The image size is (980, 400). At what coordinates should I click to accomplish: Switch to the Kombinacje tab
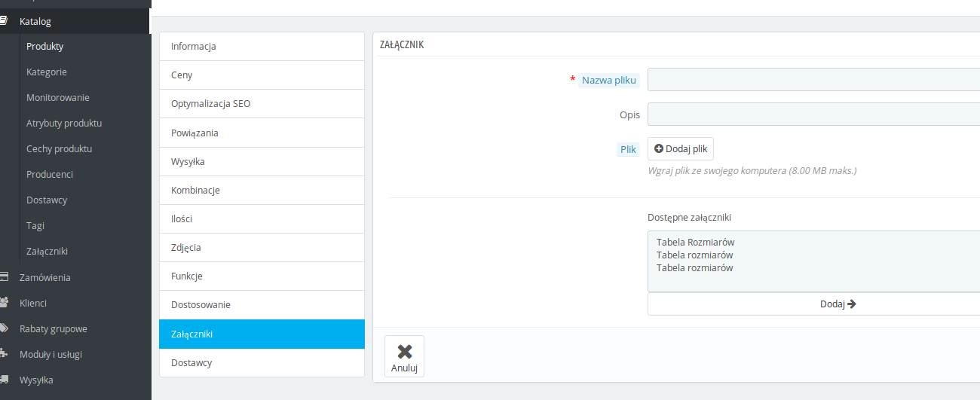262,190
